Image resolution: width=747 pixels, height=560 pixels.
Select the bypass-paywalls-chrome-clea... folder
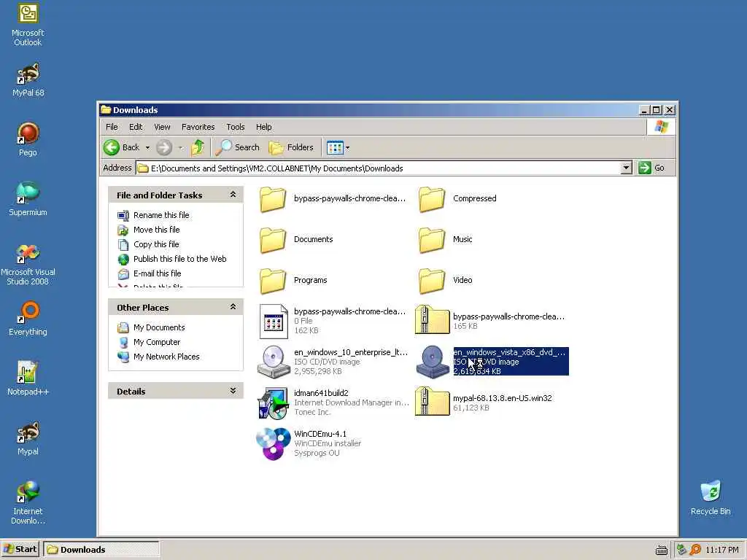click(333, 199)
